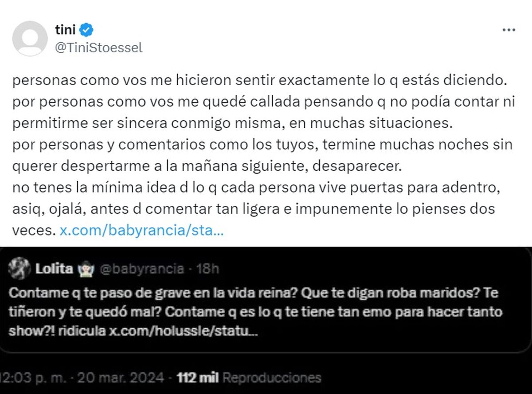Open the @TiniStoessel handle link
This screenshot has height=394, width=532.
[98, 47]
